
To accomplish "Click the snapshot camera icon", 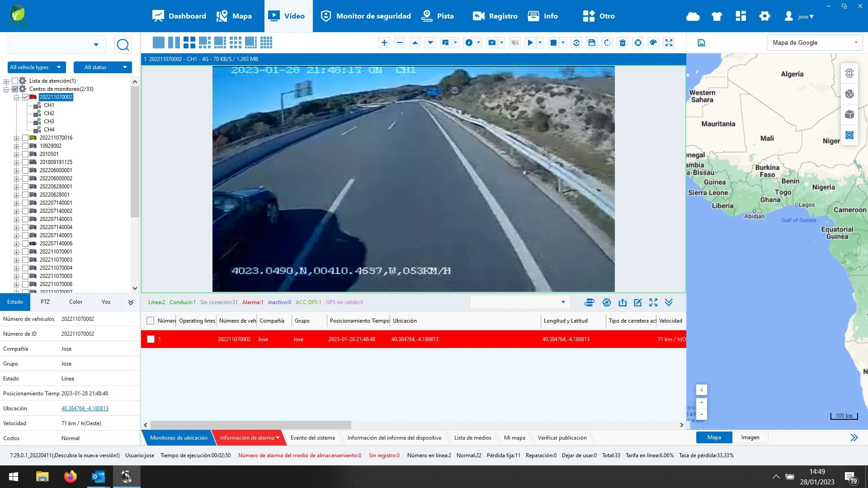I will pos(492,42).
